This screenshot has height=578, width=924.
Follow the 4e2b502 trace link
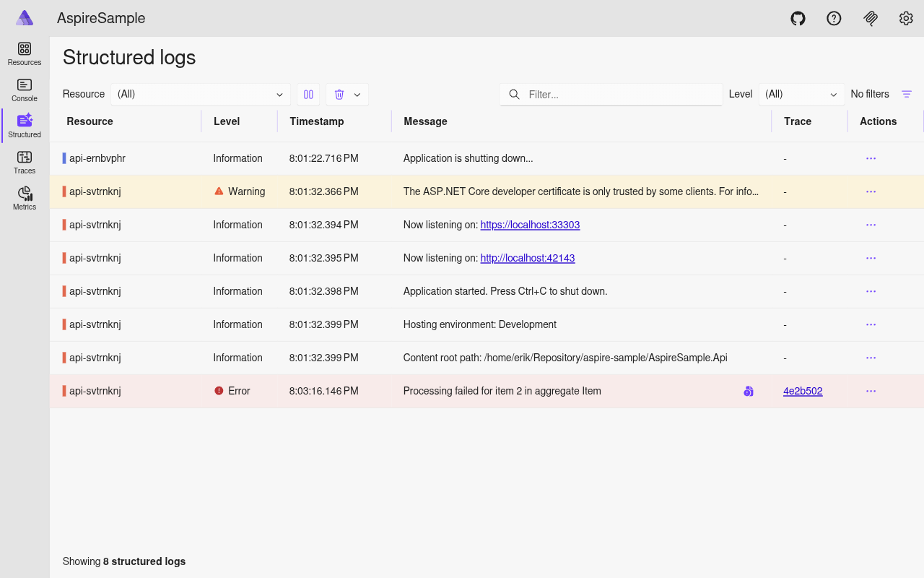click(803, 391)
